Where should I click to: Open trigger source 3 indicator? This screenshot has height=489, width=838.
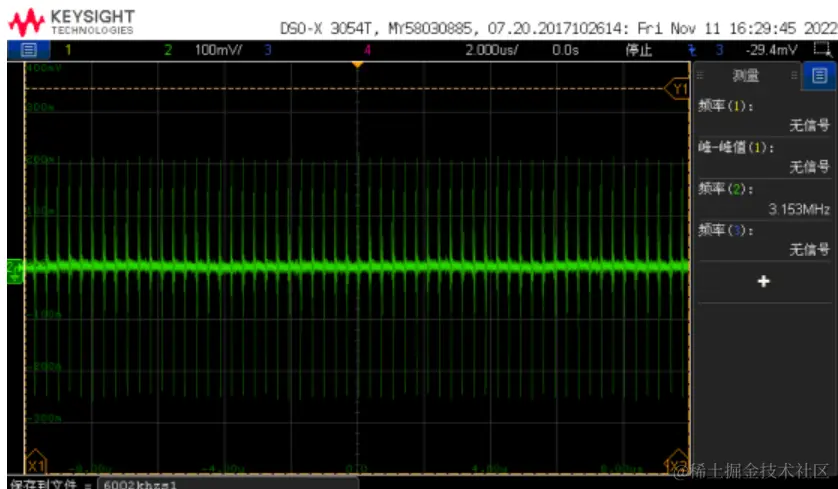click(x=719, y=50)
